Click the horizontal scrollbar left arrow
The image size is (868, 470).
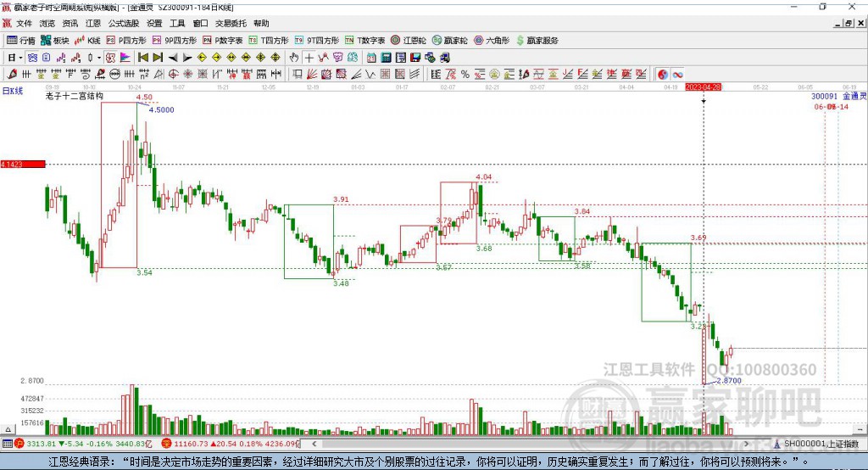pyautogui.click(x=314, y=444)
